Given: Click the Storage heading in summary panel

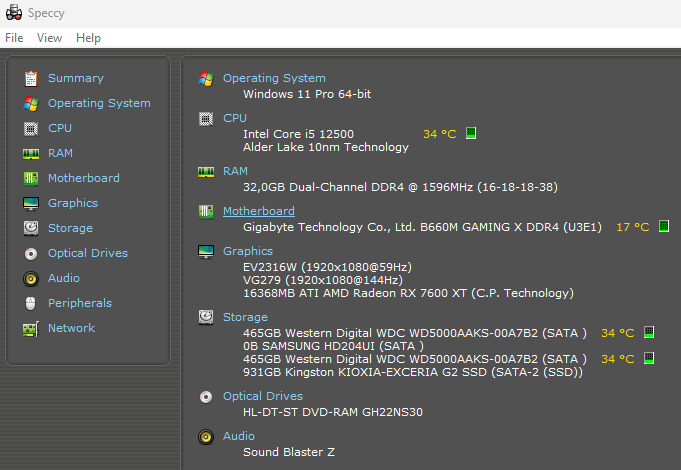Looking at the screenshot, I should 245,317.
